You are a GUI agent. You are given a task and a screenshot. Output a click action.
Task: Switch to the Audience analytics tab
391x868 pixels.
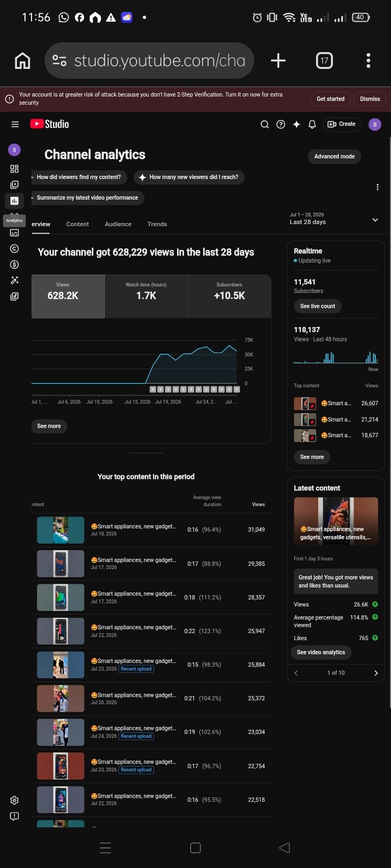click(x=118, y=224)
